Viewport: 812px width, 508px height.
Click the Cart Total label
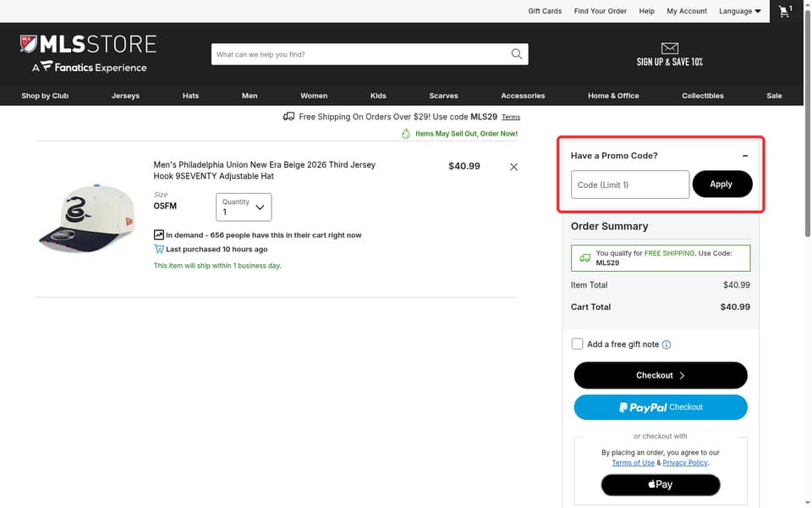[590, 306]
